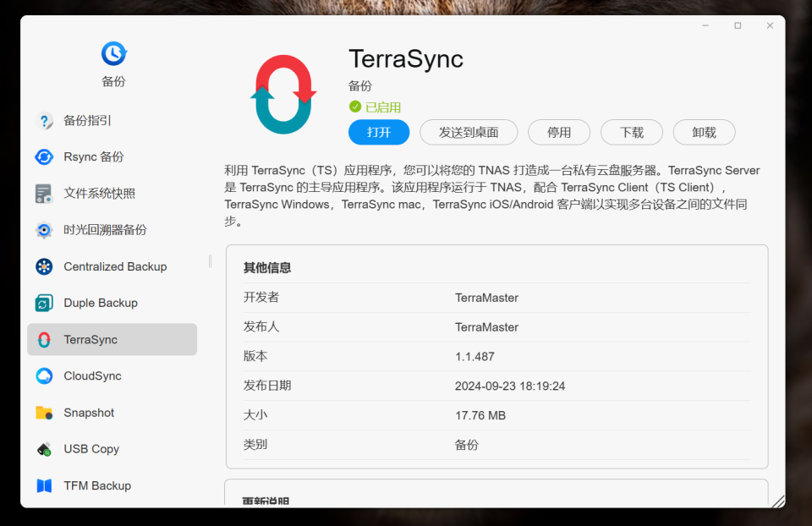Click the Duple Backup sidebar icon
The height and width of the screenshot is (526, 812).
coord(44,303)
